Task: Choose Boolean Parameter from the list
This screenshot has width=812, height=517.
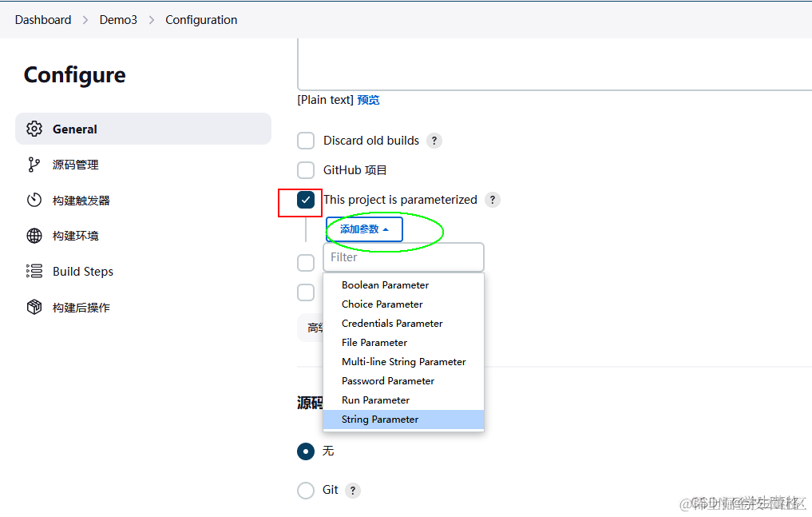Action: [403, 285]
